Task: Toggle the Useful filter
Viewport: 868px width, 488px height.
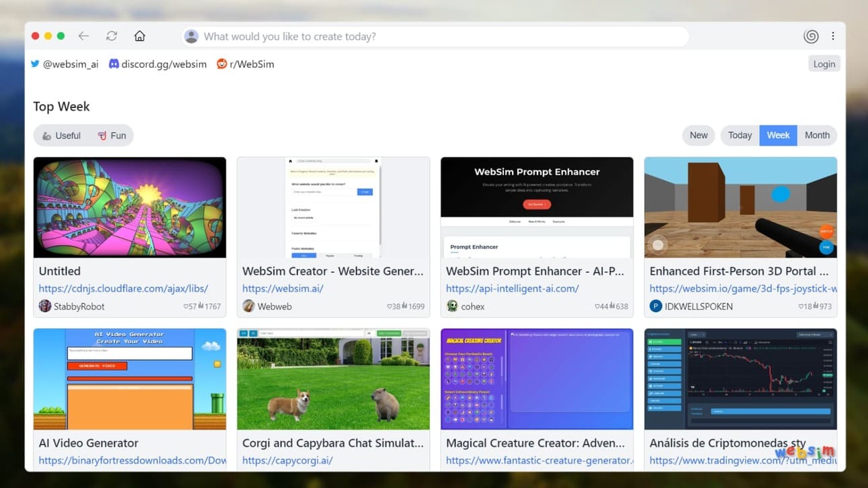Action: pos(61,136)
